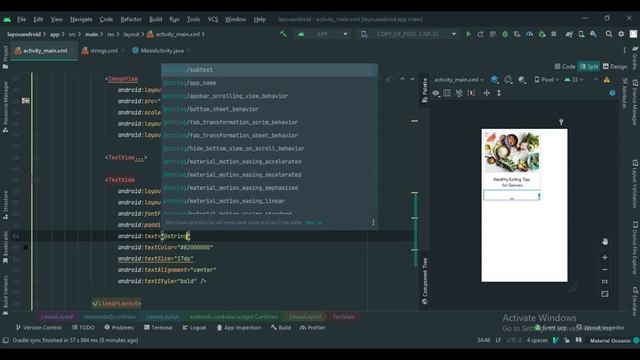The width and height of the screenshot is (640, 360).
Task: Click the blueprint columns icon in design toolbar
Action: pos(447,93)
